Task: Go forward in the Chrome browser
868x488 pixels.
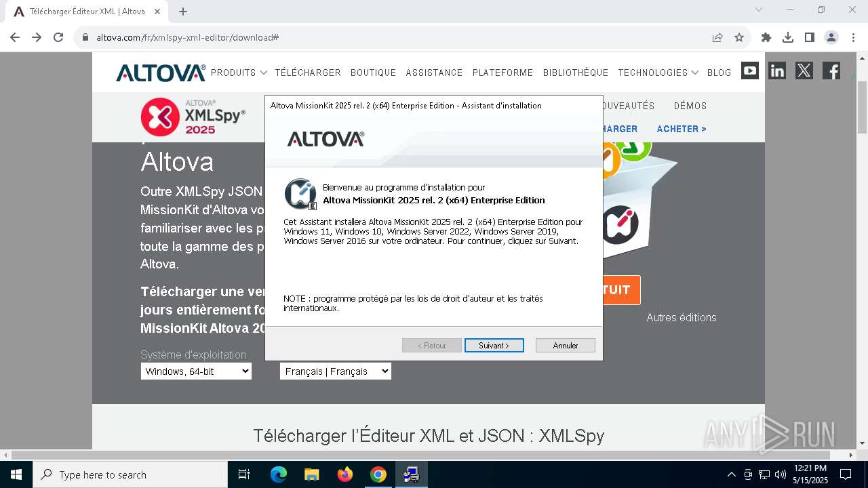Action: 37,37
